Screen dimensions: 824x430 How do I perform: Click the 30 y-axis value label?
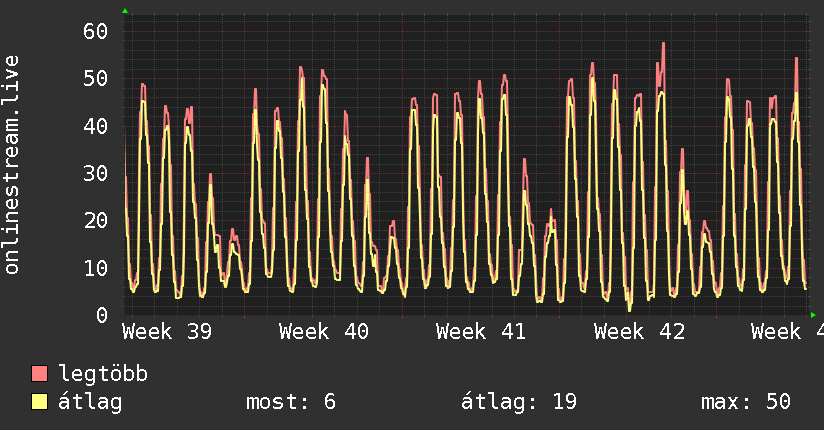[x=96, y=173]
